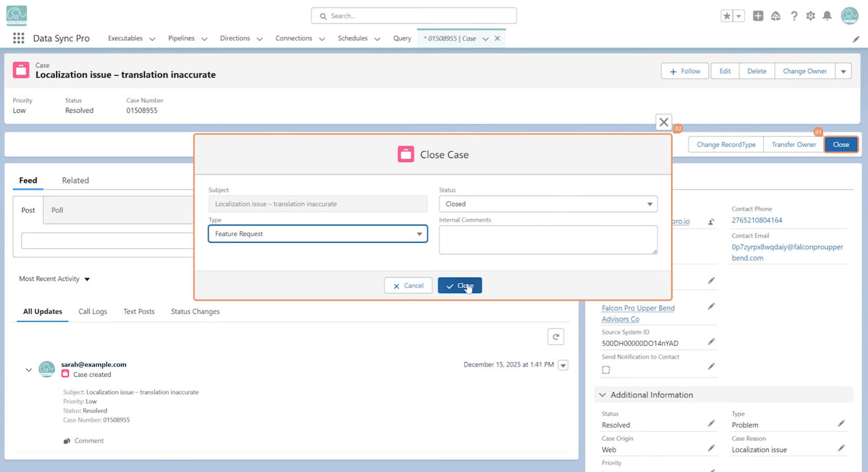868x472 pixels.
Task: Open the App Launcher grid icon
Action: tap(19, 38)
